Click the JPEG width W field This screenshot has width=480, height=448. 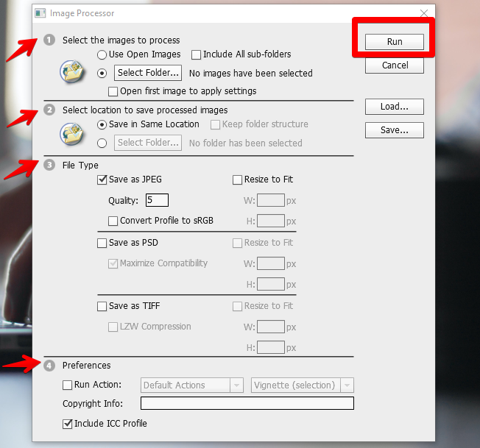pos(271,200)
